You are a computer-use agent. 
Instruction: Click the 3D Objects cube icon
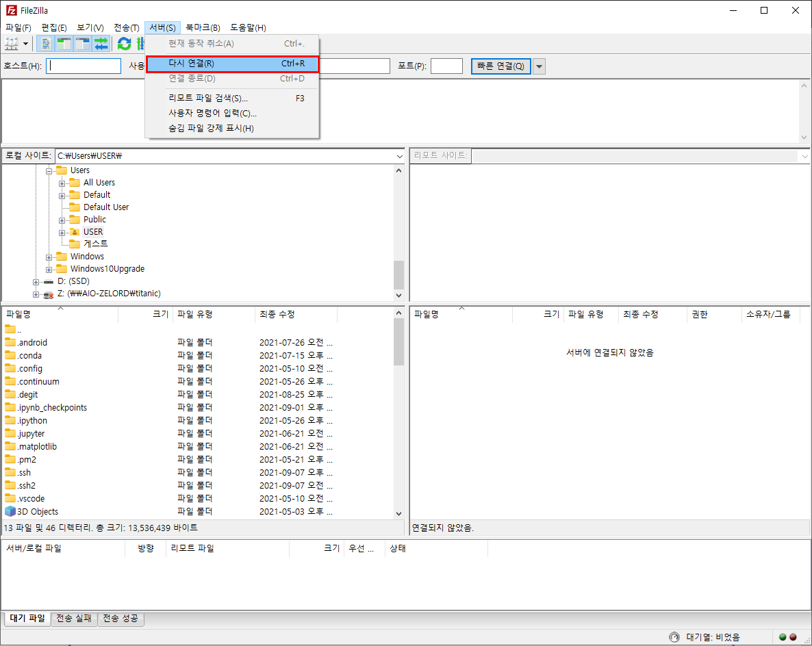point(10,511)
